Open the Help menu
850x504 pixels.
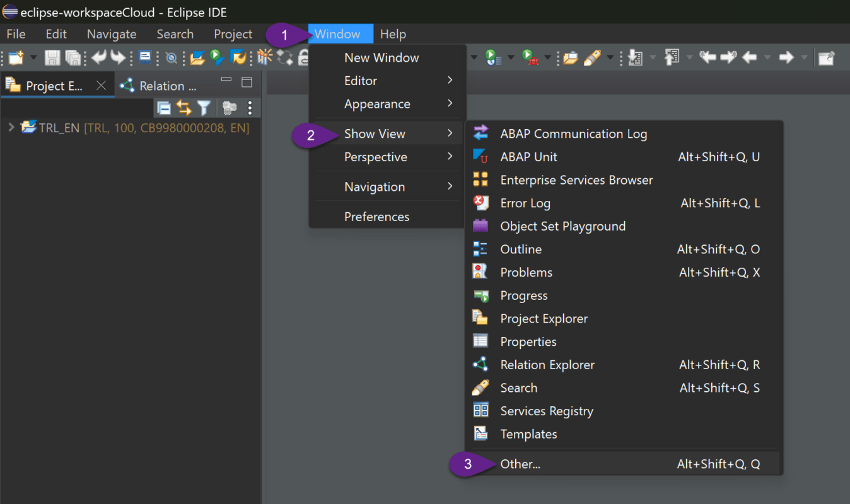click(x=393, y=34)
